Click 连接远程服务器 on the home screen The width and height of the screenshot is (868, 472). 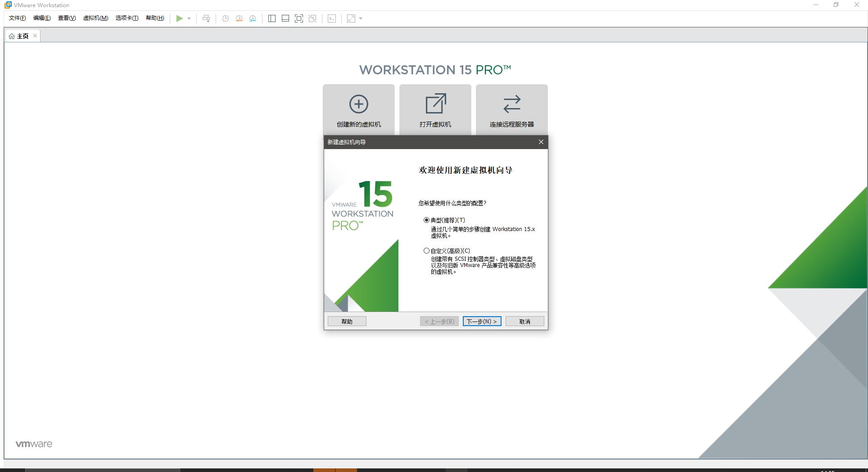(x=511, y=109)
